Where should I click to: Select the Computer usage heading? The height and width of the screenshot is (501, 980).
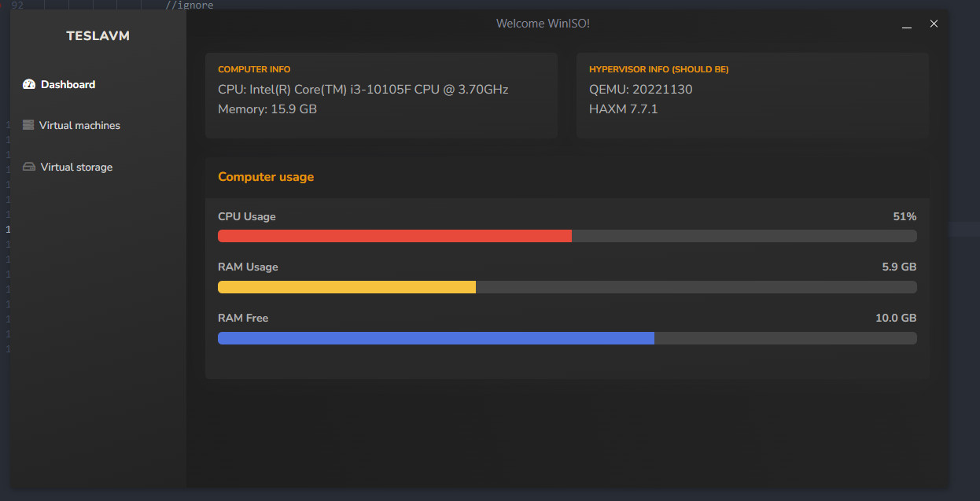[x=266, y=177]
